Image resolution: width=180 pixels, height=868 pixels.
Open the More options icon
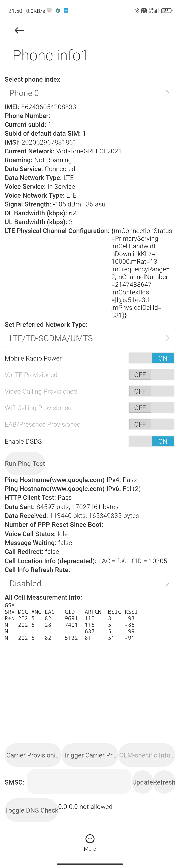[x=90, y=839]
